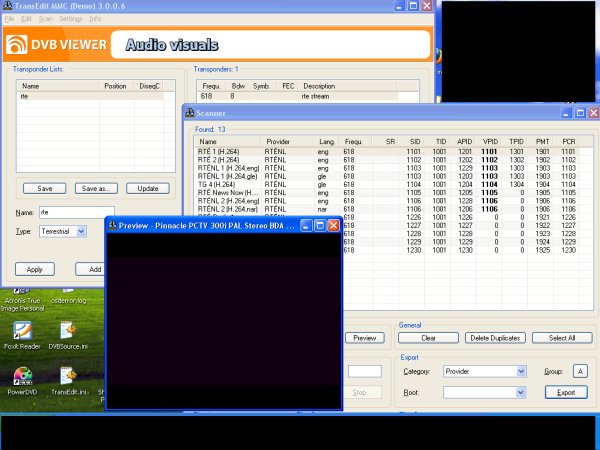Click the Update button
Image resolution: width=600 pixels, height=450 pixels.
[148, 188]
